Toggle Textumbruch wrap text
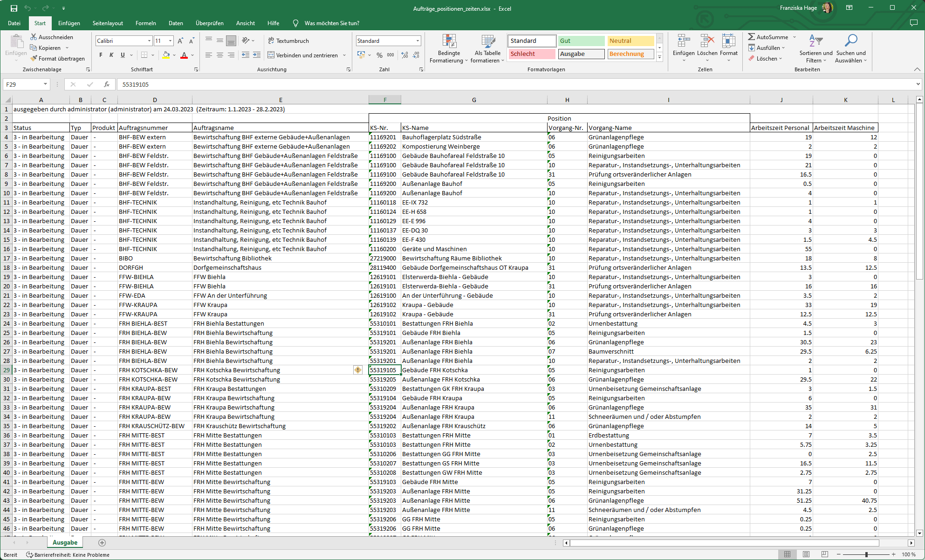 [288, 41]
